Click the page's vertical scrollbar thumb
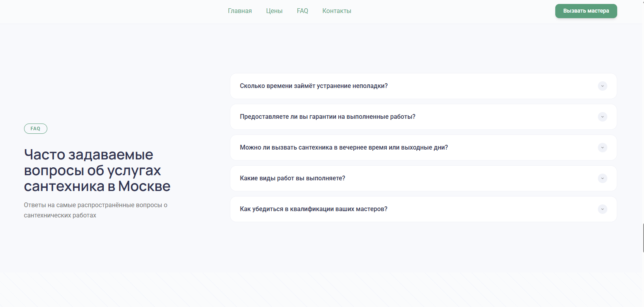 (643, 238)
